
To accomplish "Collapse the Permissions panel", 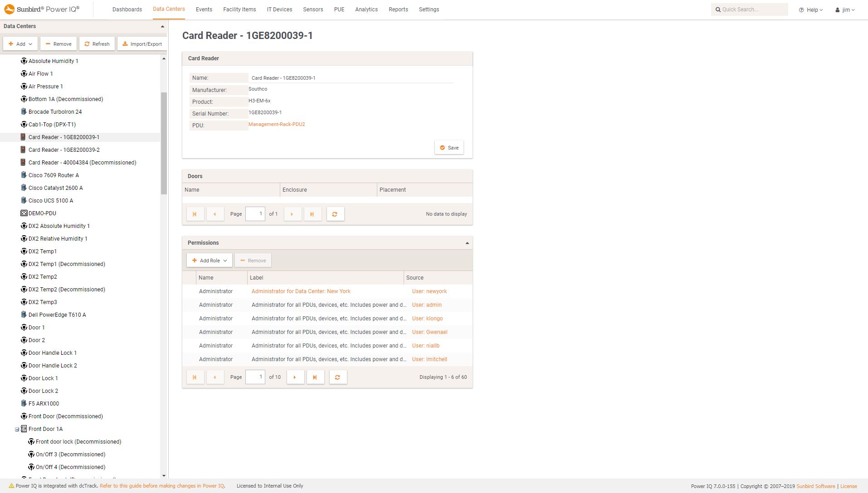I will [467, 242].
